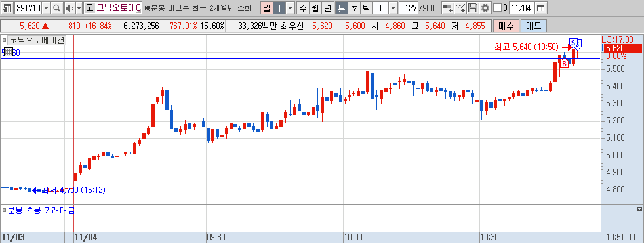Open the candlestick add-chart icon
The height and width of the screenshot is (243, 644).
(448, 8)
